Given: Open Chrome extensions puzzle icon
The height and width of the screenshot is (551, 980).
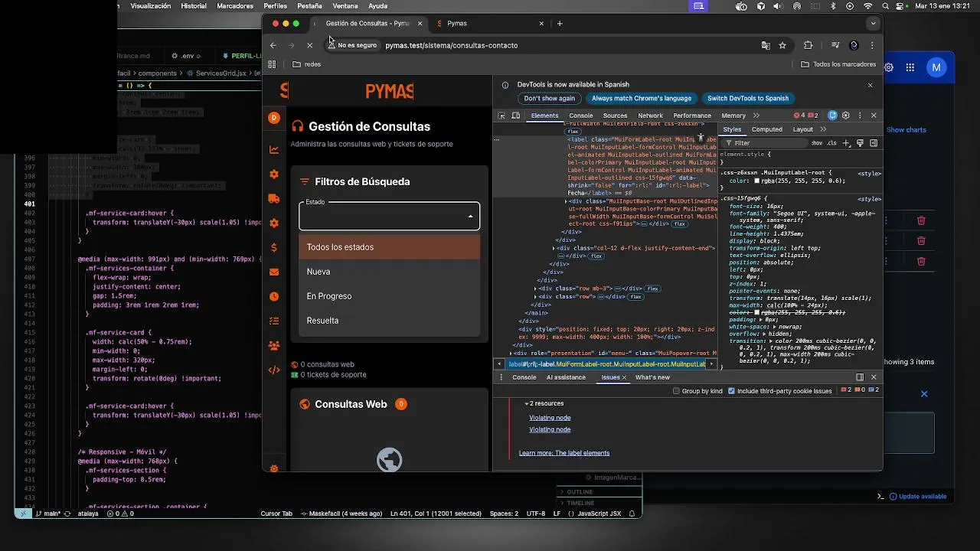Looking at the screenshot, I should click(808, 45).
